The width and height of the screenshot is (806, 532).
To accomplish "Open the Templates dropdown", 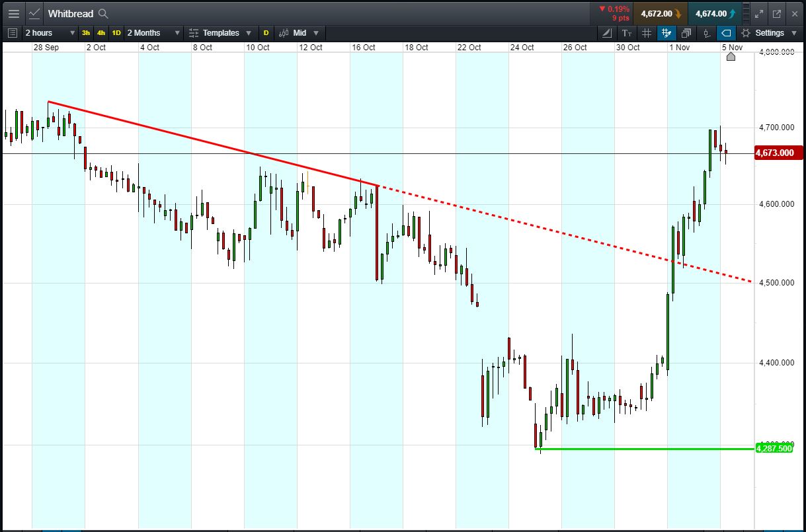I will tap(220, 33).
